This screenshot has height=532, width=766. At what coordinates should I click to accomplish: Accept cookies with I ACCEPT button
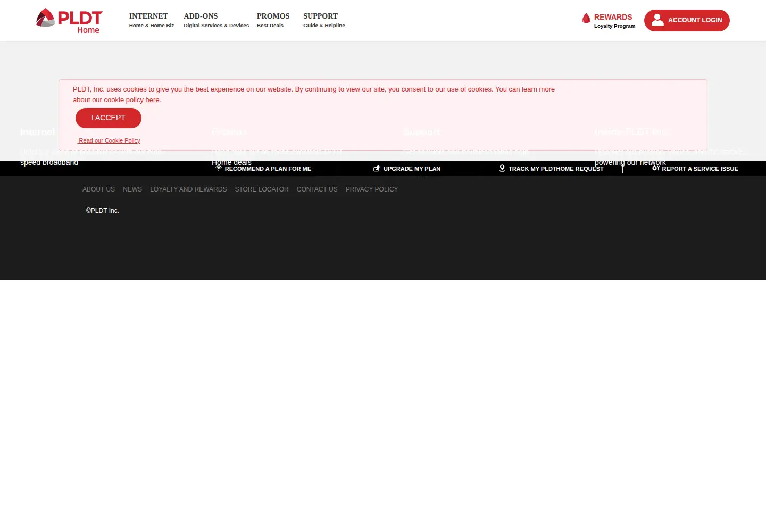tap(109, 118)
